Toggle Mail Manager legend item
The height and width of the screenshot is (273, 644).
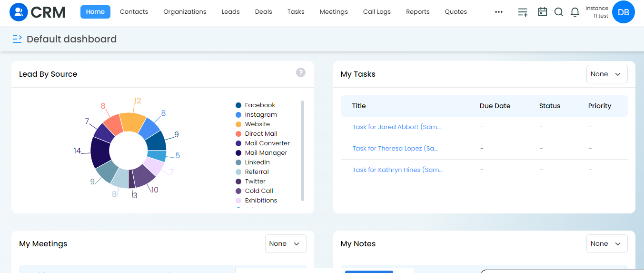coord(261,153)
